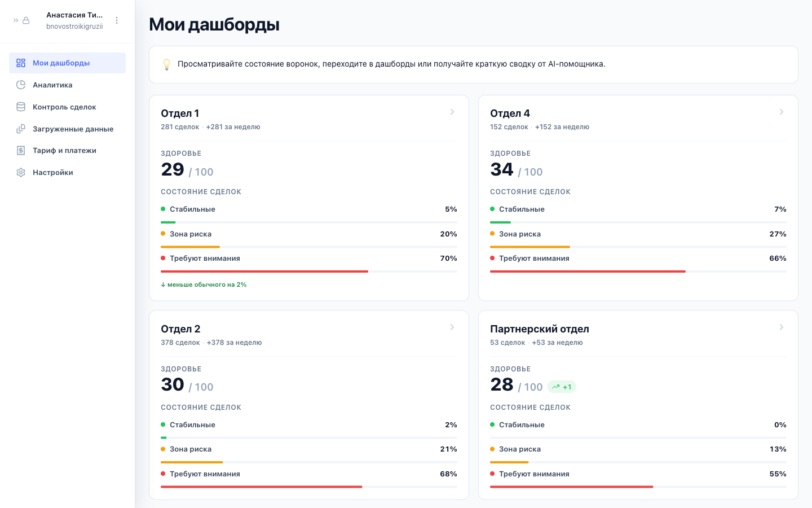Screen dimensions: 812x508
Task: Open Мои дашборды menu item
Action: tap(67, 63)
